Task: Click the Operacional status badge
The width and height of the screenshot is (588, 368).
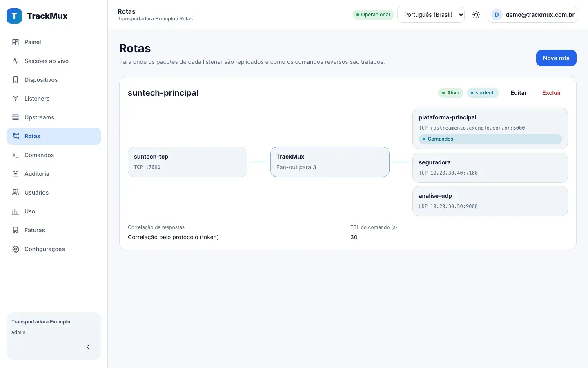Action: (373, 15)
